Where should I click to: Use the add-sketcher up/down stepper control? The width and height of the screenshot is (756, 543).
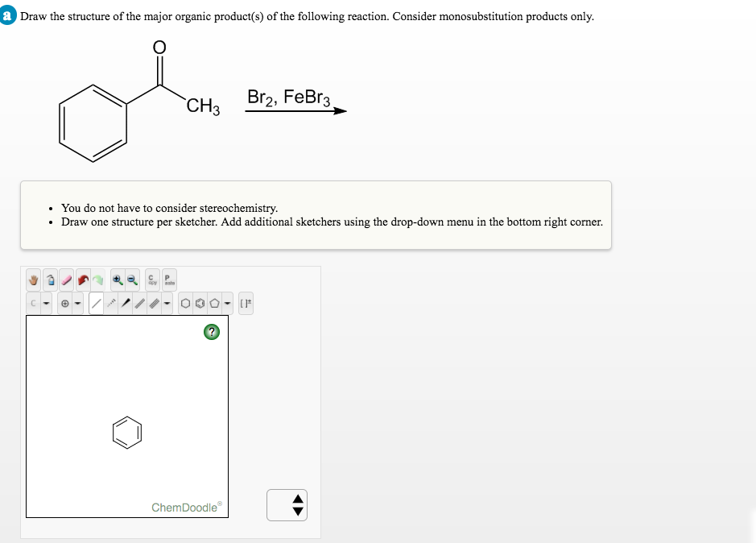tap(287, 505)
